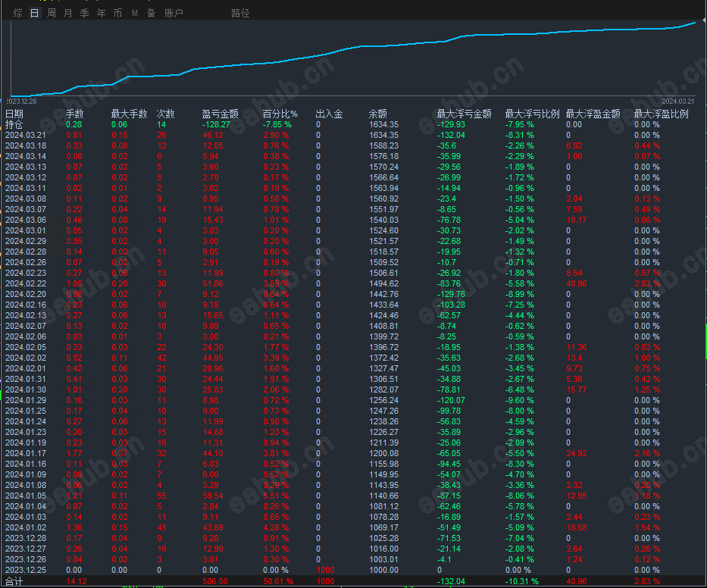This screenshot has width=707, height=588.
Task: Click the 余额 column header
Action: point(378,114)
